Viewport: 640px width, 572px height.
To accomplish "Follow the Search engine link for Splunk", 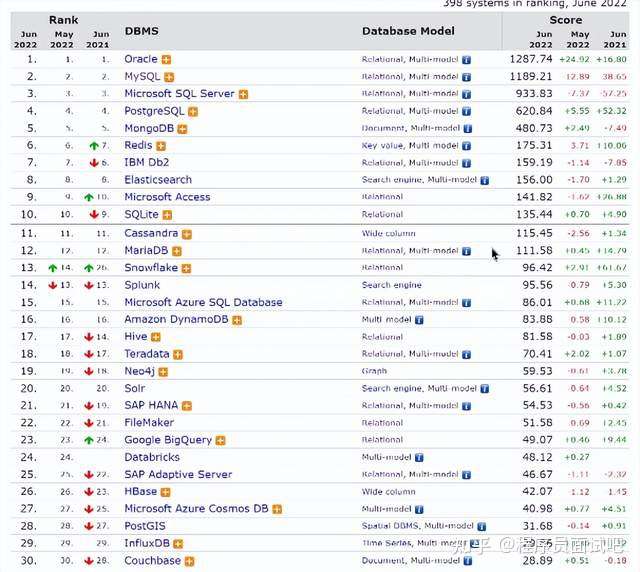I will (x=391, y=285).
